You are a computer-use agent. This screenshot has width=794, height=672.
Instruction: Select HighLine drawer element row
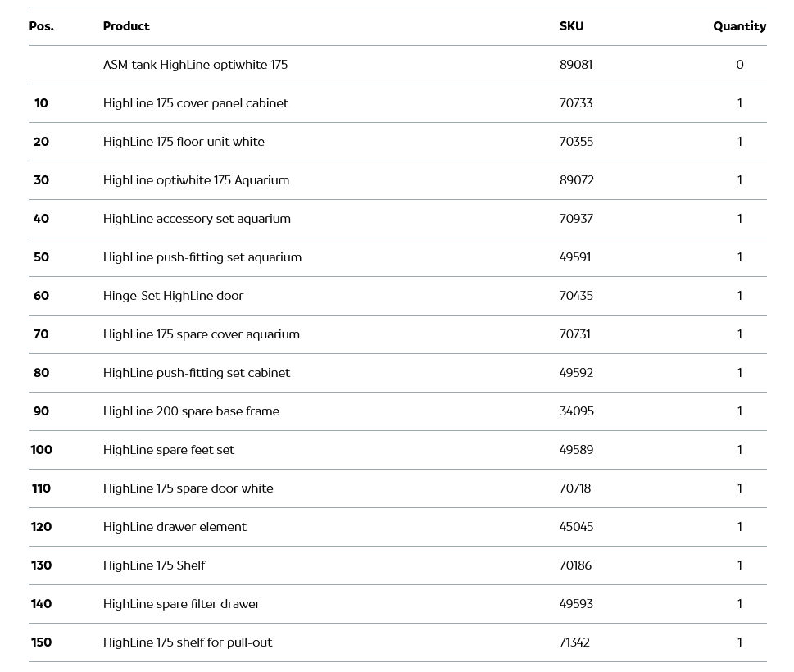pos(175,527)
